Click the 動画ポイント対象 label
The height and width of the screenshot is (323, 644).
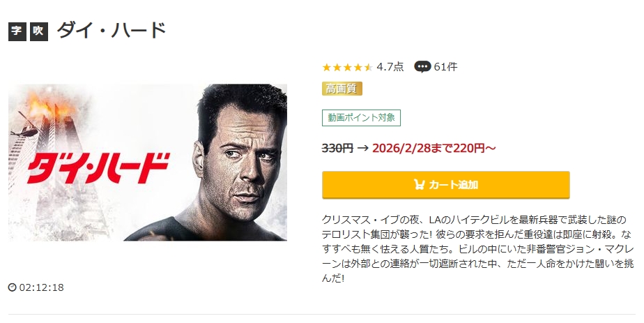tap(361, 118)
